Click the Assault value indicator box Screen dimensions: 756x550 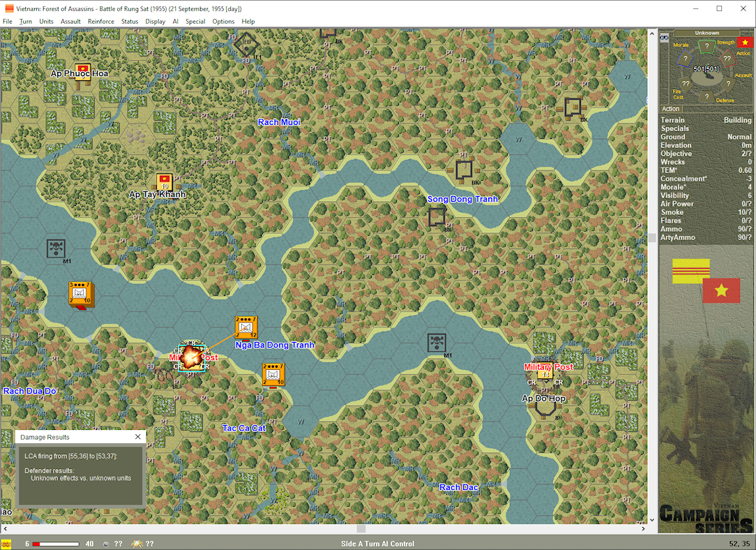[x=729, y=84]
